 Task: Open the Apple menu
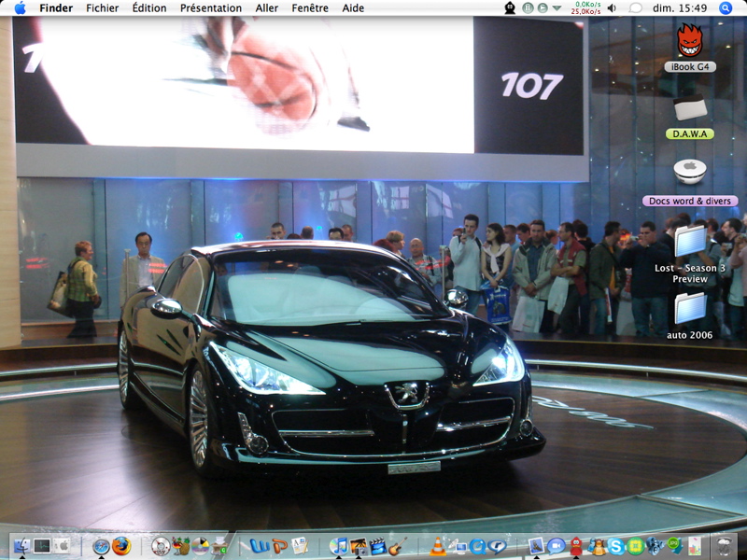coord(20,7)
